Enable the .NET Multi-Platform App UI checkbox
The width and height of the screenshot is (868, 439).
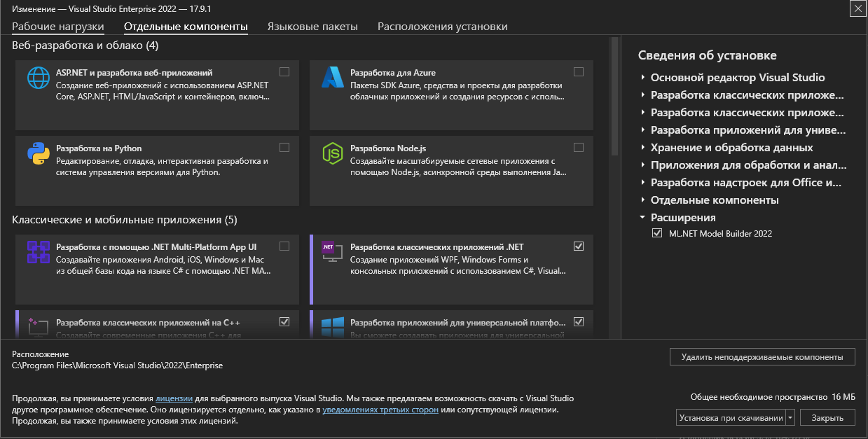pos(284,246)
